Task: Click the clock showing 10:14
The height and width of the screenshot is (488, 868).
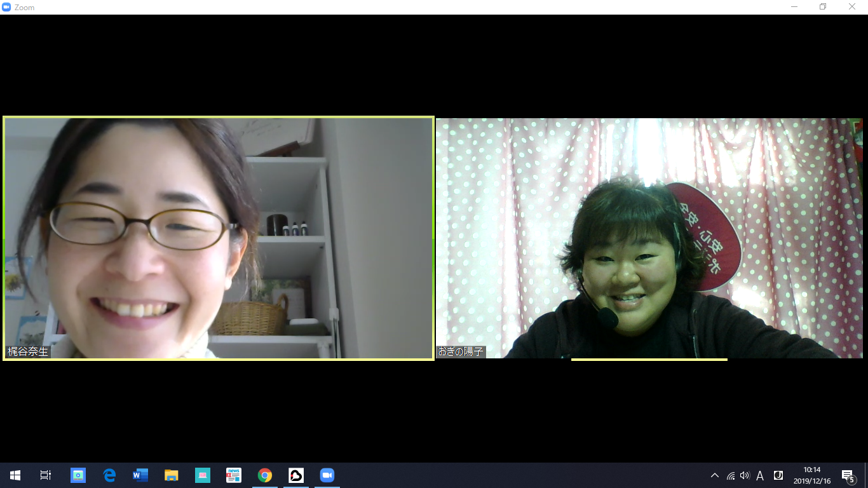Action: [x=812, y=475]
